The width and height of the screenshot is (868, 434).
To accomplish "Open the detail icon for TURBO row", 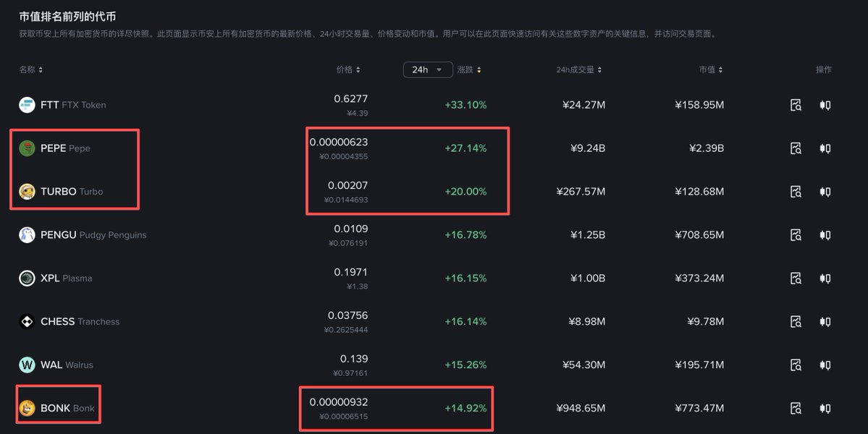I will click(x=796, y=192).
